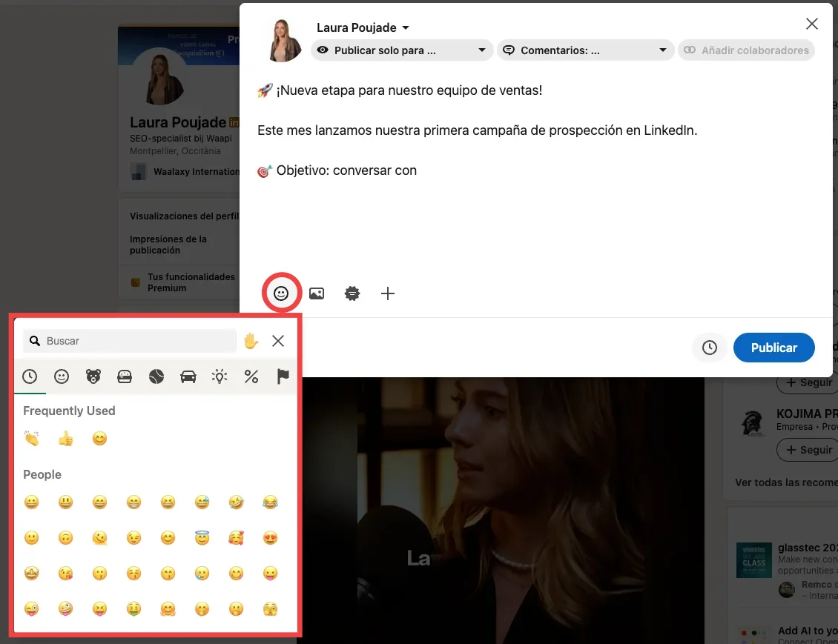Click Seguir button above KOJIMA PR card

[808, 383]
